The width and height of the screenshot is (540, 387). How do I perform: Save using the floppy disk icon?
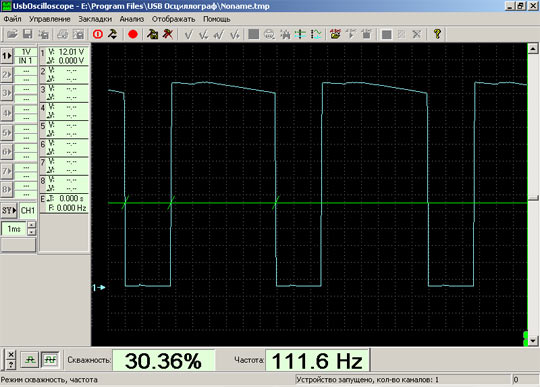28,34
